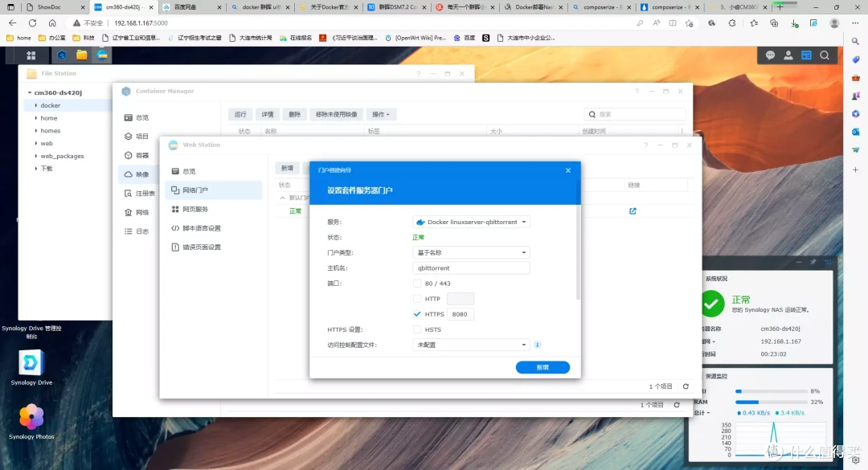This screenshot has height=470, width=868.
Task: Open Edge sidebar search icon
Action: coord(856,42)
